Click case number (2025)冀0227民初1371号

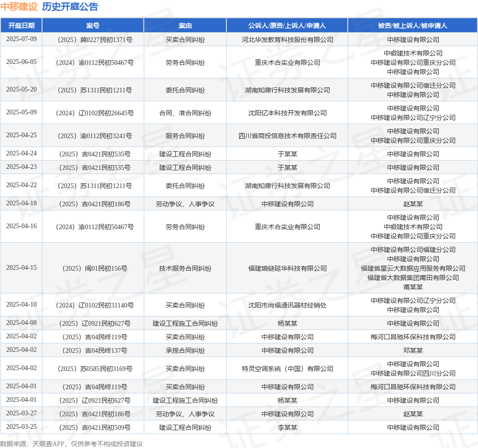[95, 40]
